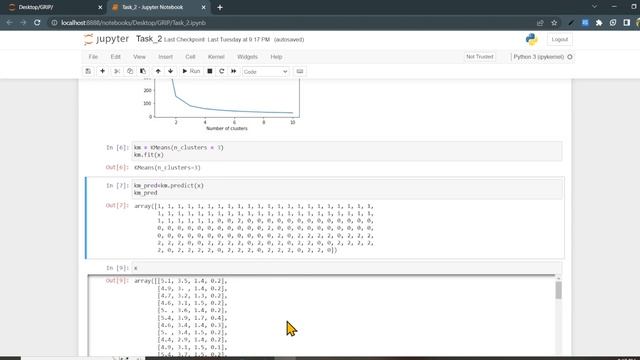Click the Last Checkpoint text
The image size is (640, 360).
click(217, 40)
